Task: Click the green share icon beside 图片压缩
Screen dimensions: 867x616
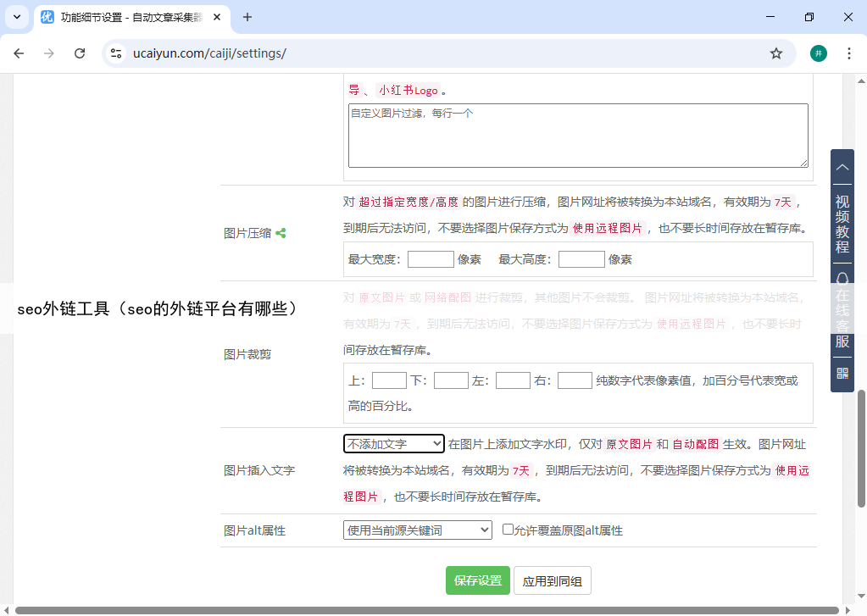Action: 281,233
